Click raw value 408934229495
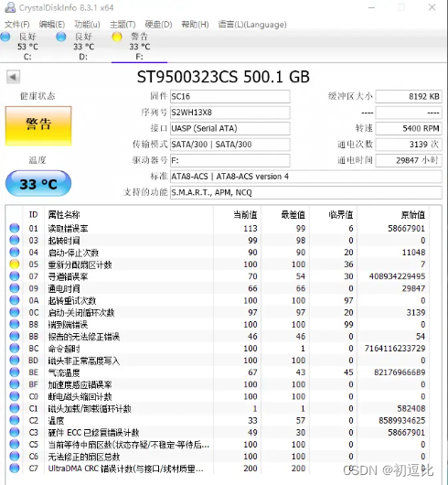This screenshot has height=485, width=448. coord(397,276)
